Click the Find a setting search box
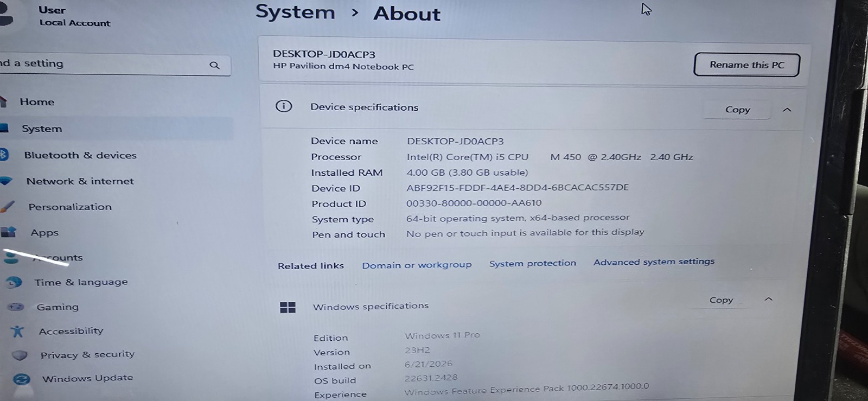The image size is (868, 401). click(115, 65)
